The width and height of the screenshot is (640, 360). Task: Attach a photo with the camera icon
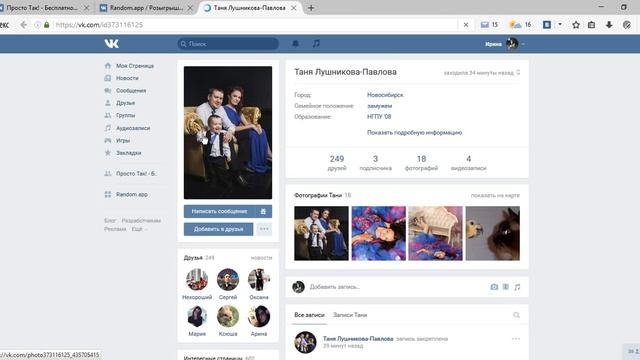pyautogui.click(x=494, y=287)
